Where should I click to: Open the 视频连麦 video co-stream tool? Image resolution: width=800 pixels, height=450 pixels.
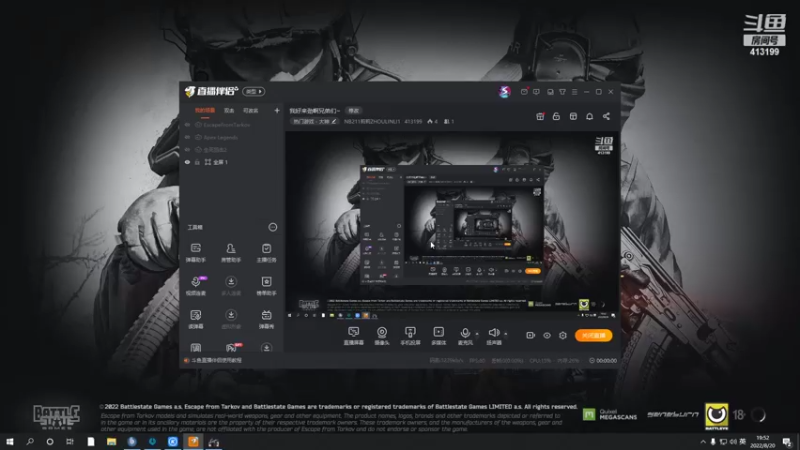pyautogui.click(x=195, y=286)
